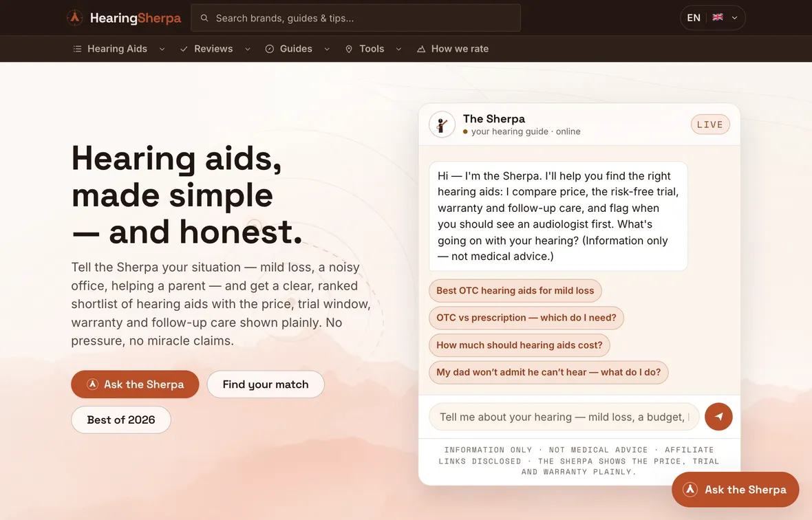Click the floating Ask the Sherpa button
The image size is (812, 520).
point(736,490)
